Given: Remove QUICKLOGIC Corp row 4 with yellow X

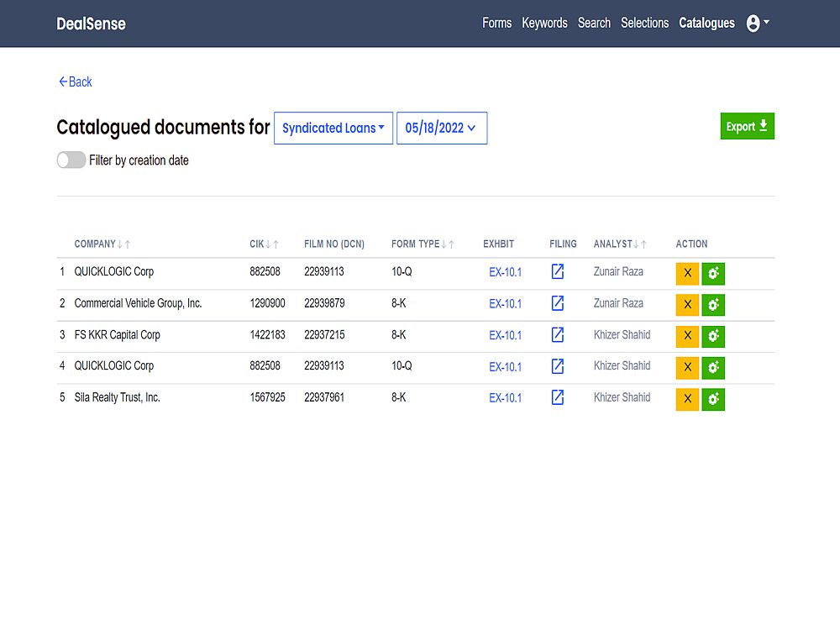Looking at the screenshot, I should (x=687, y=368).
